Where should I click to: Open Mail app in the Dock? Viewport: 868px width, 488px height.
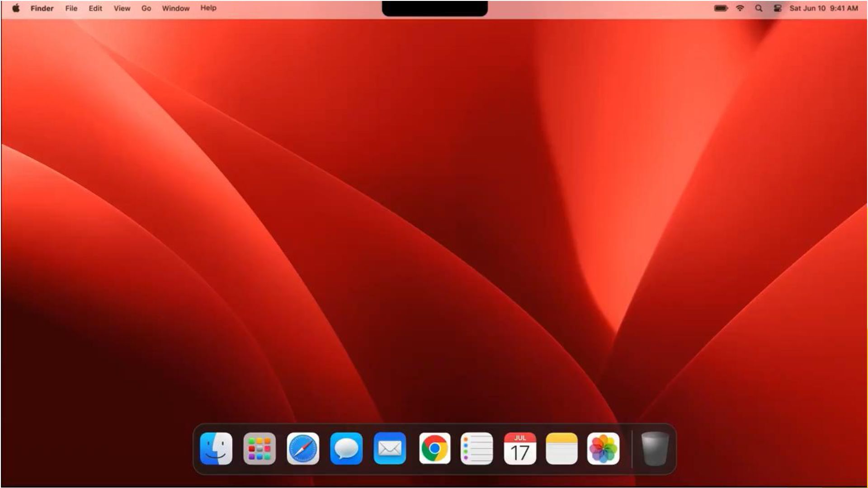390,449
